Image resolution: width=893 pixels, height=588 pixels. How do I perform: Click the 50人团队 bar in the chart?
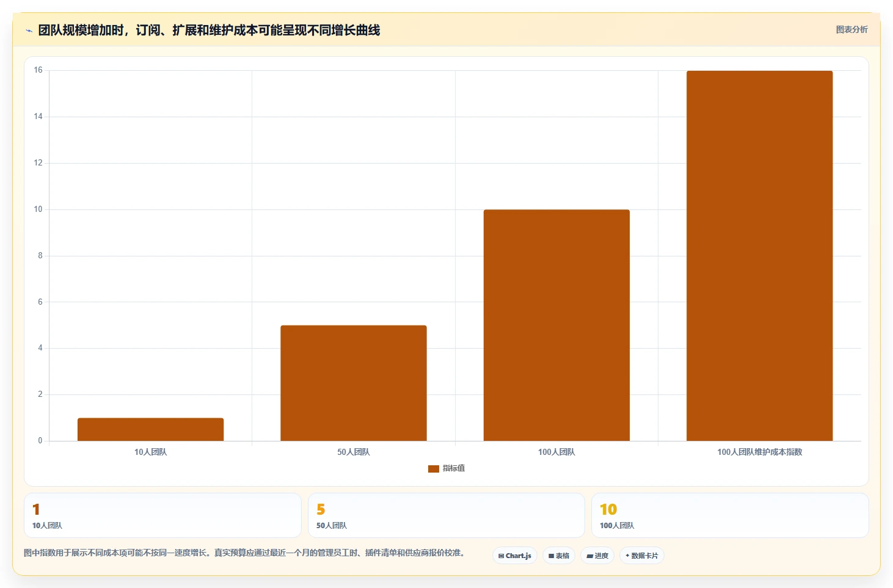click(354, 383)
